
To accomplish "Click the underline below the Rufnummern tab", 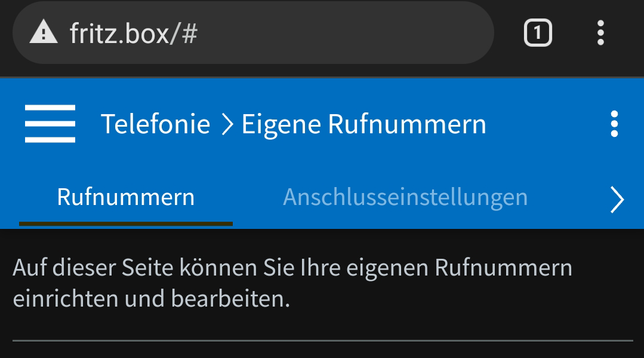I will point(125,224).
